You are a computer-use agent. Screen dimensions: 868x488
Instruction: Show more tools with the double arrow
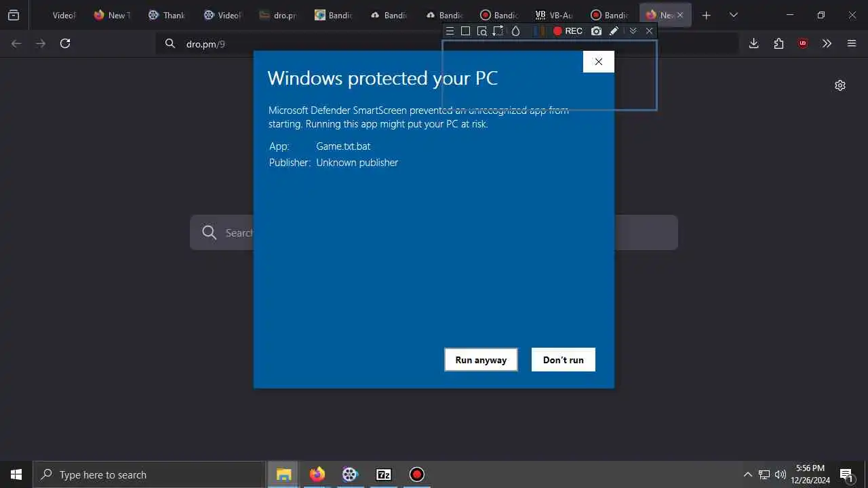(827, 43)
